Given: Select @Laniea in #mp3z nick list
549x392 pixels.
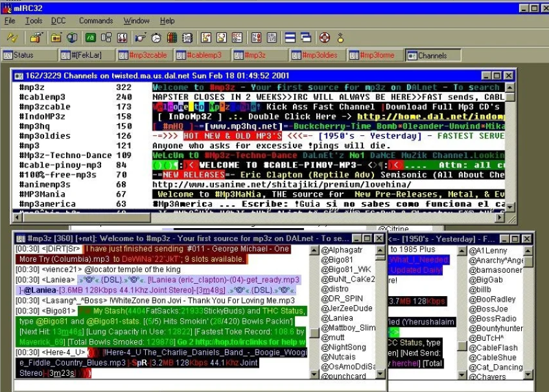Looking at the screenshot, I should [x=337, y=317].
